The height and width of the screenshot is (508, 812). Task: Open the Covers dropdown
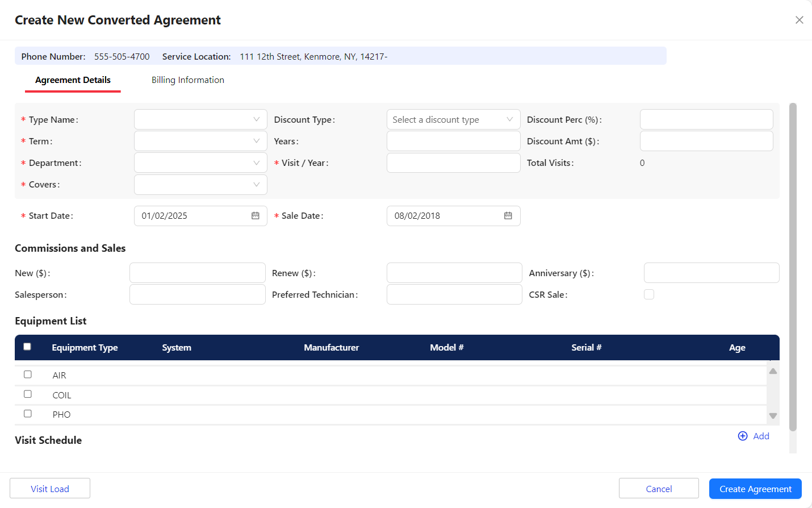click(200, 185)
